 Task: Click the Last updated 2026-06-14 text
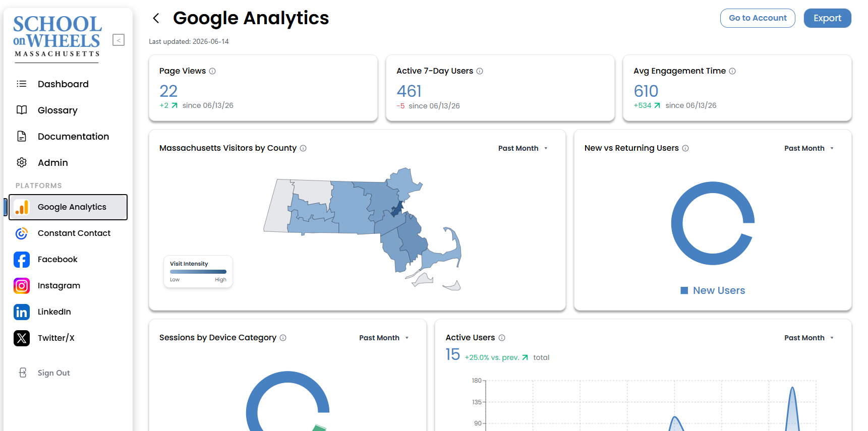click(x=189, y=41)
